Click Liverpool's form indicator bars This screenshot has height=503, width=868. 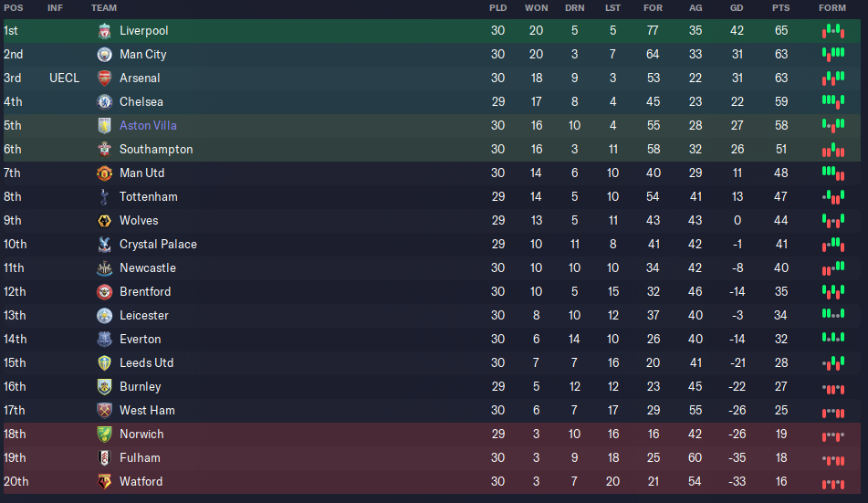833,31
